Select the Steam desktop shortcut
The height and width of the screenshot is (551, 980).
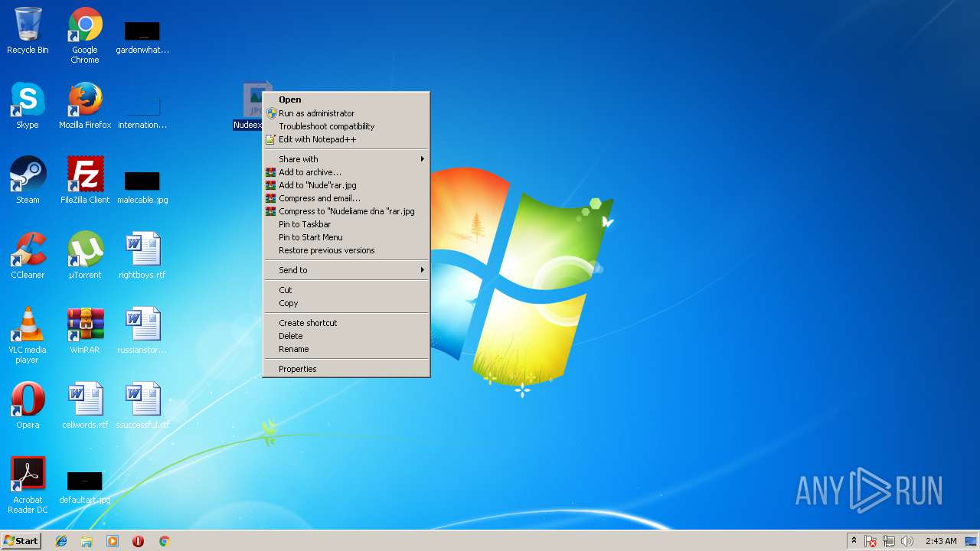point(28,181)
